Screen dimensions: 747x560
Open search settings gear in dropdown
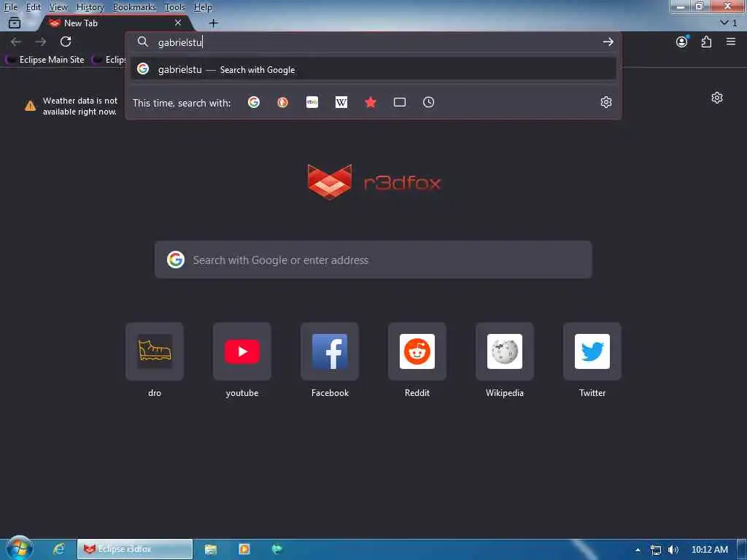(606, 102)
